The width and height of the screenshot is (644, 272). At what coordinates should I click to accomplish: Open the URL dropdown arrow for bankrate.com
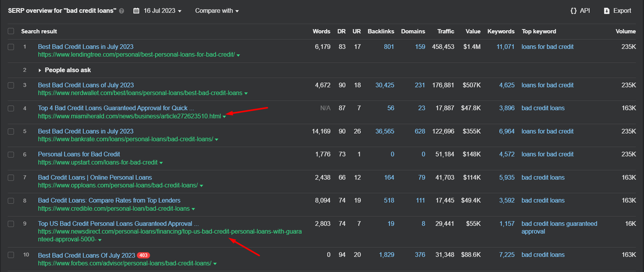[x=217, y=140]
